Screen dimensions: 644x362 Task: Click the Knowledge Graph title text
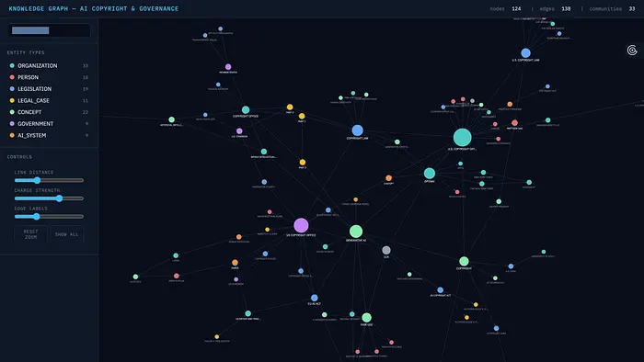tap(94, 8)
